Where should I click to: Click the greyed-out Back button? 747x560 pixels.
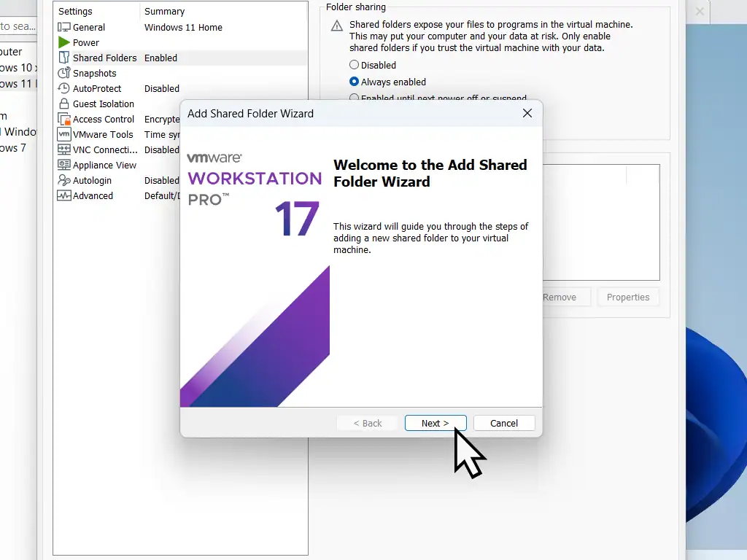click(368, 423)
